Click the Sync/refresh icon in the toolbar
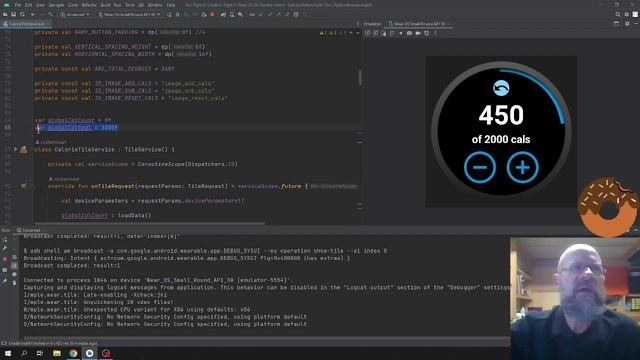Screen dimensions: 640x360 coord(22,15)
